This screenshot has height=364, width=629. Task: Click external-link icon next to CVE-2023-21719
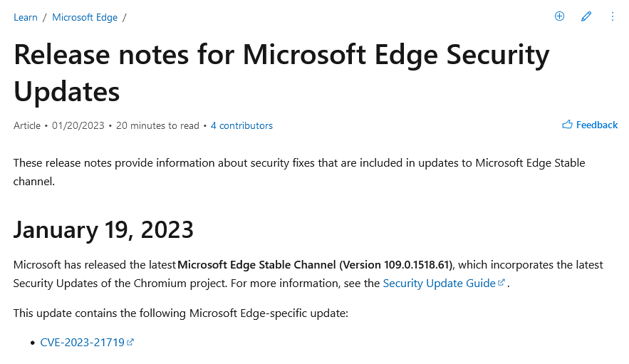130,342
